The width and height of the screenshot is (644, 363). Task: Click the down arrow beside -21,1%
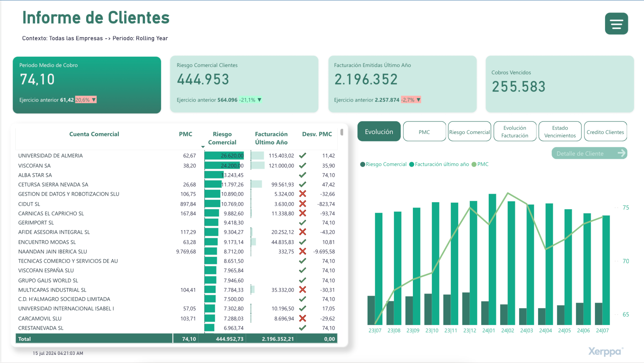click(x=259, y=100)
